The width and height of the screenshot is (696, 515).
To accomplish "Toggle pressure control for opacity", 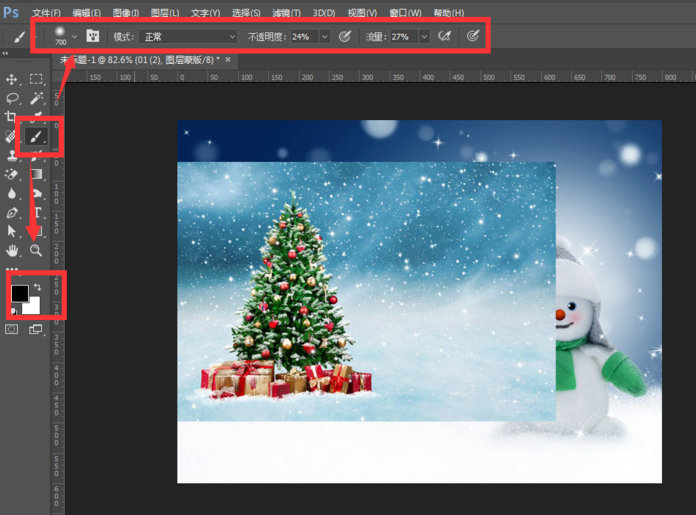I will [x=344, y=36].
